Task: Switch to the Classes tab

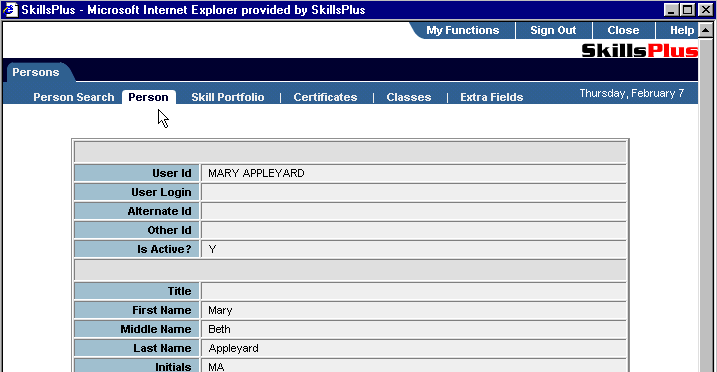Action: (409, 97)
